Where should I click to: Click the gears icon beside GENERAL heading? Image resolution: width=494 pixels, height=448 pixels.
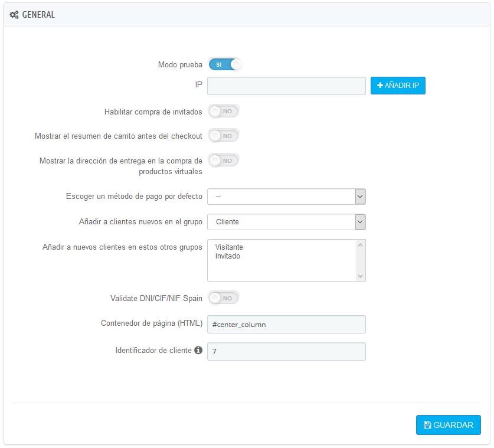[14, 15]
